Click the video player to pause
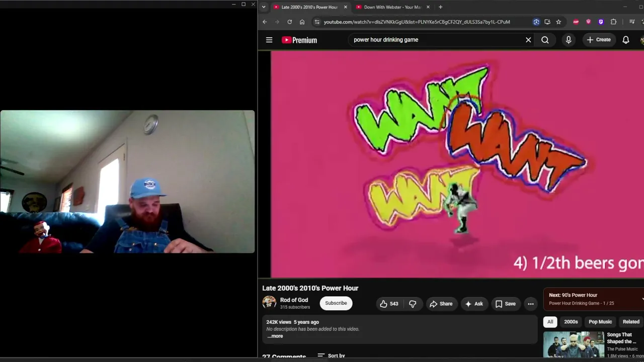Viewport: 644px width, 362px height. click(457, 164)
